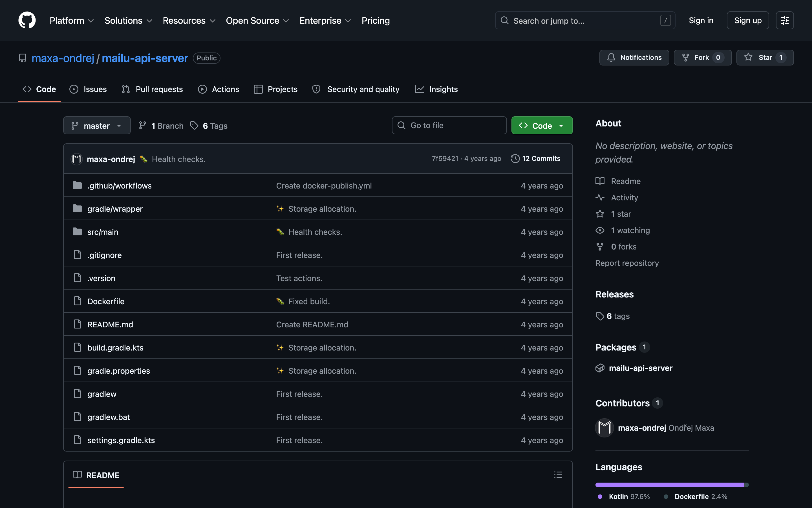Click the search magnifier icon in header
The width and height of the screenshot is (812, 508).
click(505, 21)
